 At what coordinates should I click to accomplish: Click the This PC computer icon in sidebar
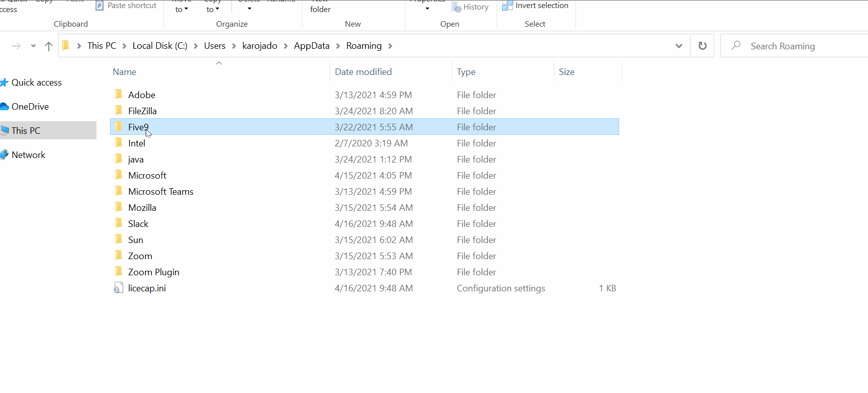pyautogui.click(x=5, y=131)
